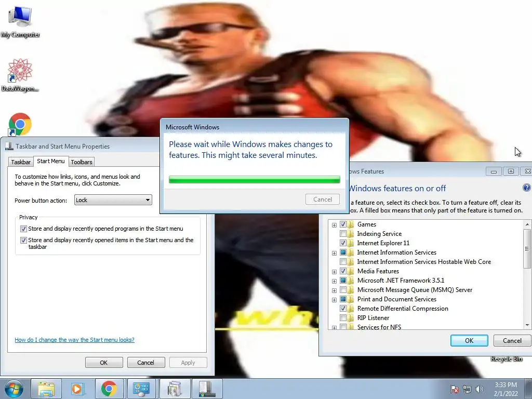Click OK in Windows Features window
The image size is (532, 399).
click(x=469, y=341)
